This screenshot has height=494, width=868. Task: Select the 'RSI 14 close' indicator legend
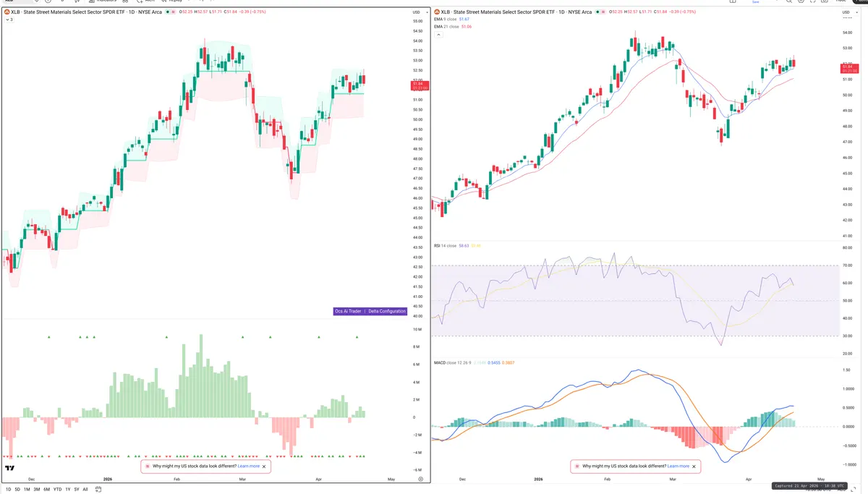coord(445,246)
